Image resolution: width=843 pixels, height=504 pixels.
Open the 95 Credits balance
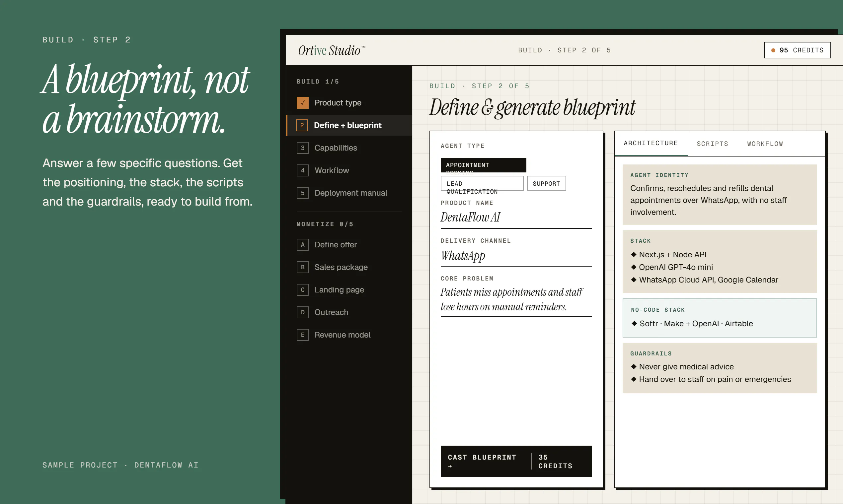point(797,50)
